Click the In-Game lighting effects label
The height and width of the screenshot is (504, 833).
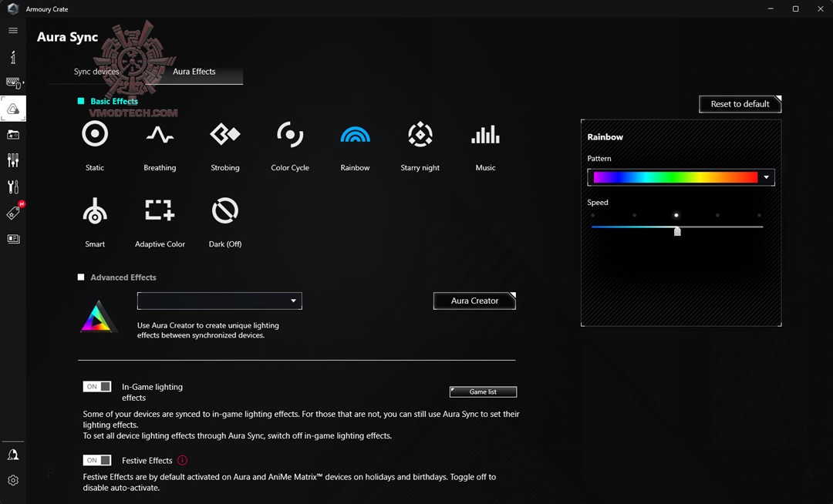(153, 392)
